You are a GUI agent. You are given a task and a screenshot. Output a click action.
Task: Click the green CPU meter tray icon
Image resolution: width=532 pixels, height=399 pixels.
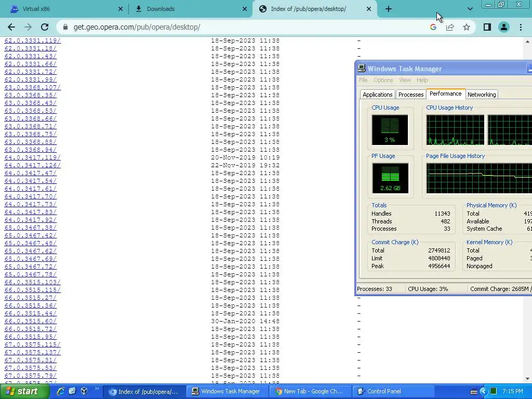coord(494,392)
